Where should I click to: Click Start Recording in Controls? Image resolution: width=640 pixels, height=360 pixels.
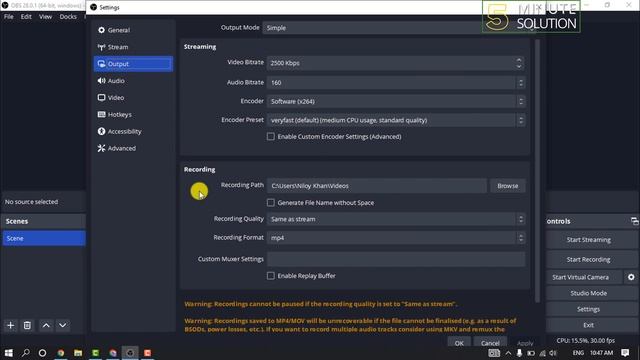(589, 260)
